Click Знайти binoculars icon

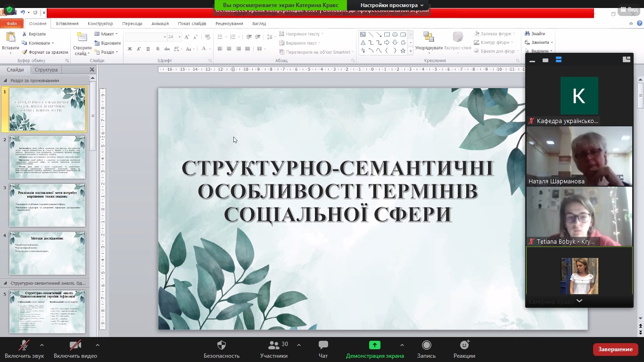527,33
